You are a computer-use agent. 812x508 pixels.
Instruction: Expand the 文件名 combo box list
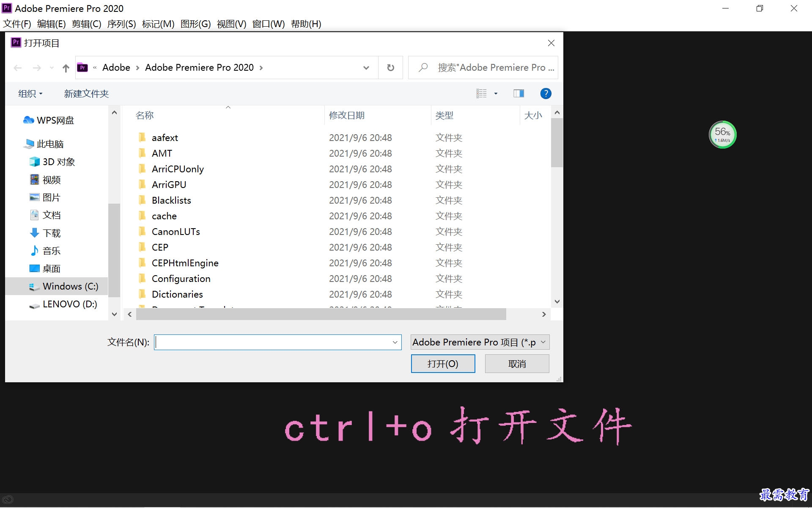[395, 342]
